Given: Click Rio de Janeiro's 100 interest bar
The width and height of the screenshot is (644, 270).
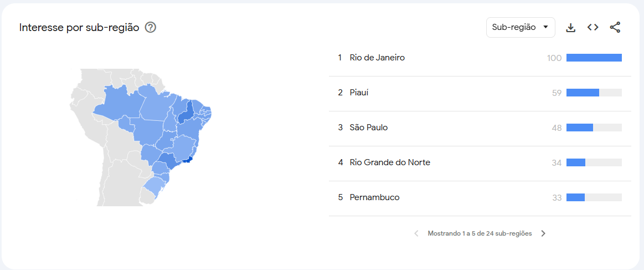Looking at the screenshot, I should [594, 58].
